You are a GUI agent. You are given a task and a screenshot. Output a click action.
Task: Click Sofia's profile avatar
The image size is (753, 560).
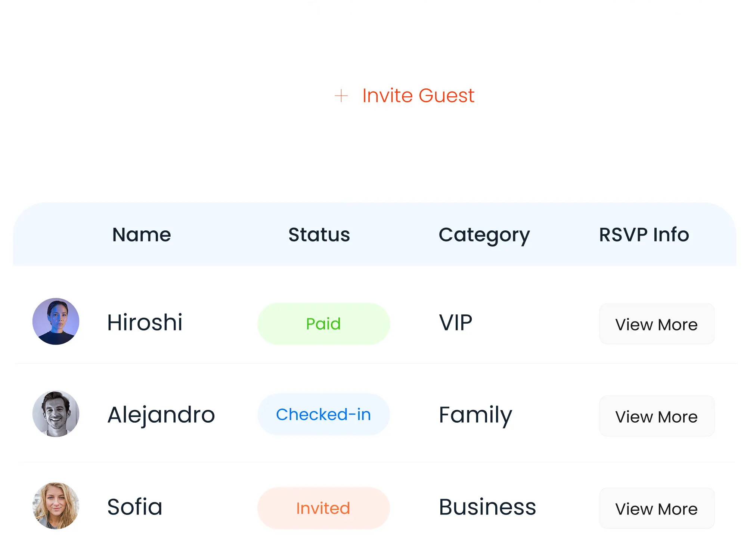56,506
